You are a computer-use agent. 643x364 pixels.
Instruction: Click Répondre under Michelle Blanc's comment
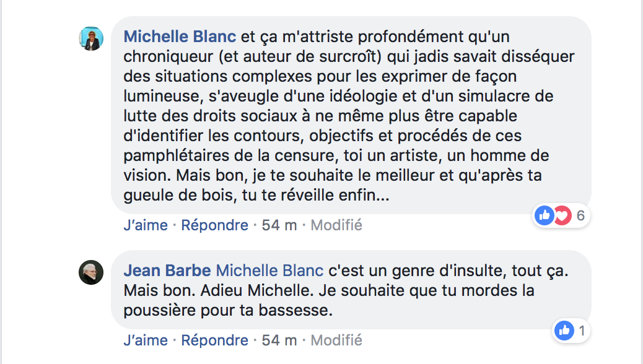(x=214, y=225)
